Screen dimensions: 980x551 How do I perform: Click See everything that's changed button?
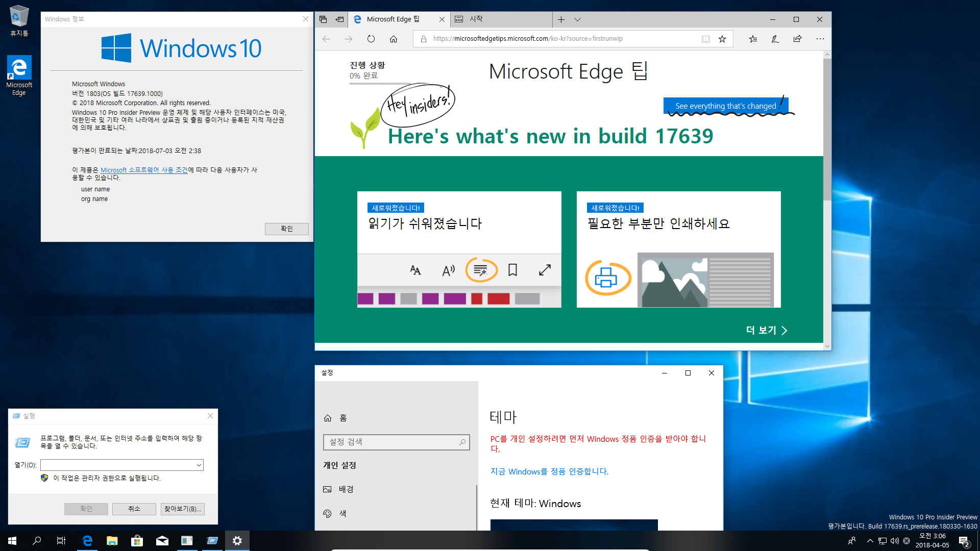(725, 106)
